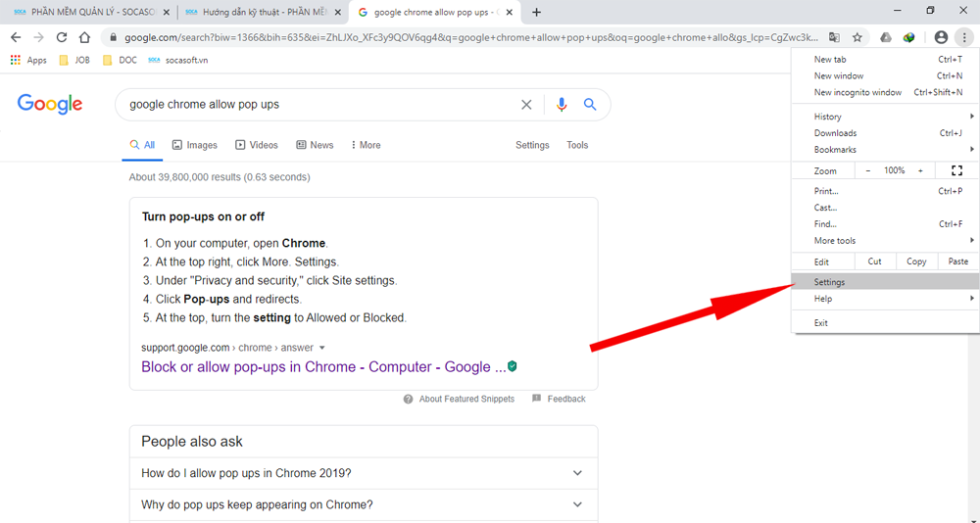Click the site lock icon in address bar
Image resolution: width=980 pixels, height=523 pixels.
[x=113, y=37]
